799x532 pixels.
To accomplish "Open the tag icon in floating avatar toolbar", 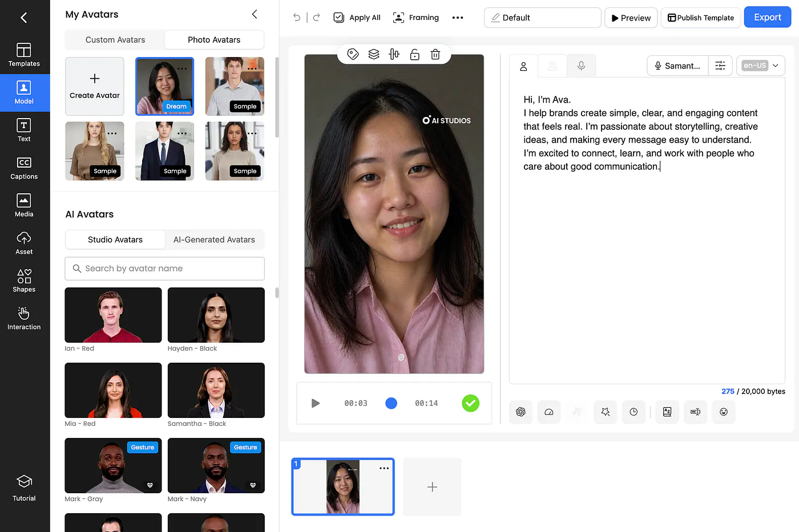I will (353, 54).
